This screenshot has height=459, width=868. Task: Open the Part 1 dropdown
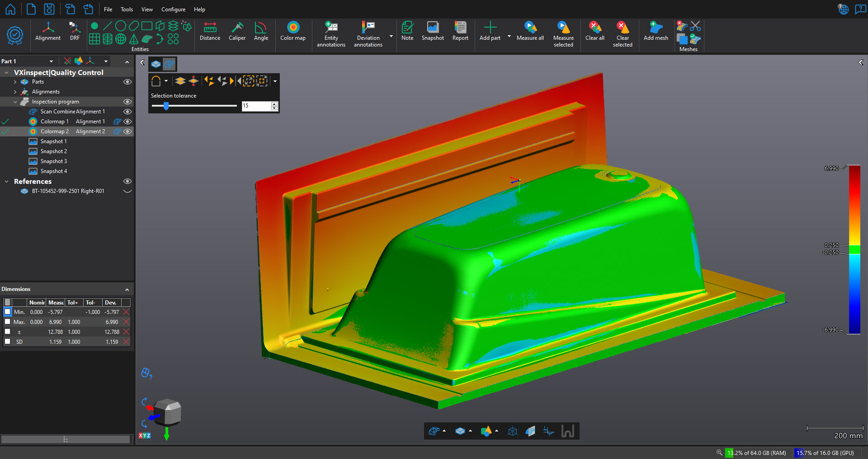(51, 61)
